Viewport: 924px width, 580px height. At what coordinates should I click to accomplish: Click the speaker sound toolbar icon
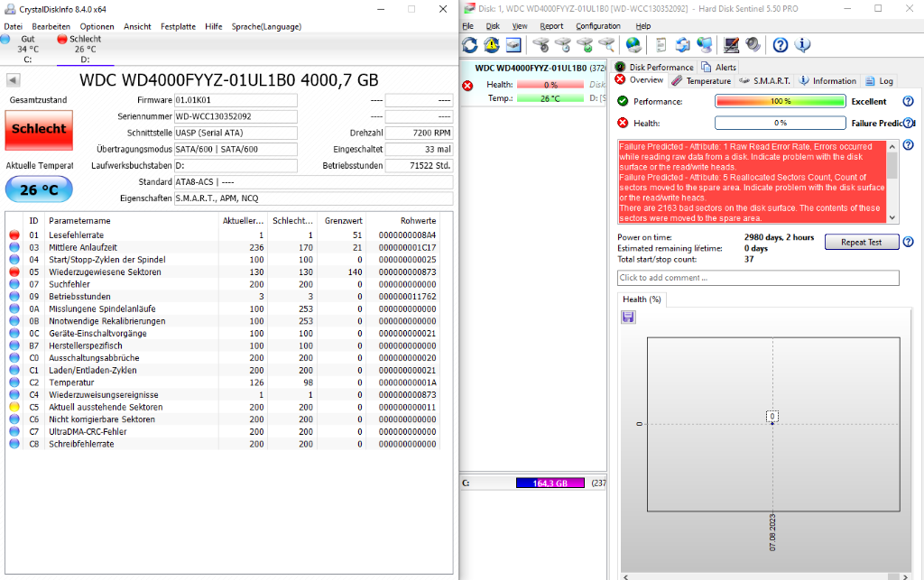coord(753,45)
